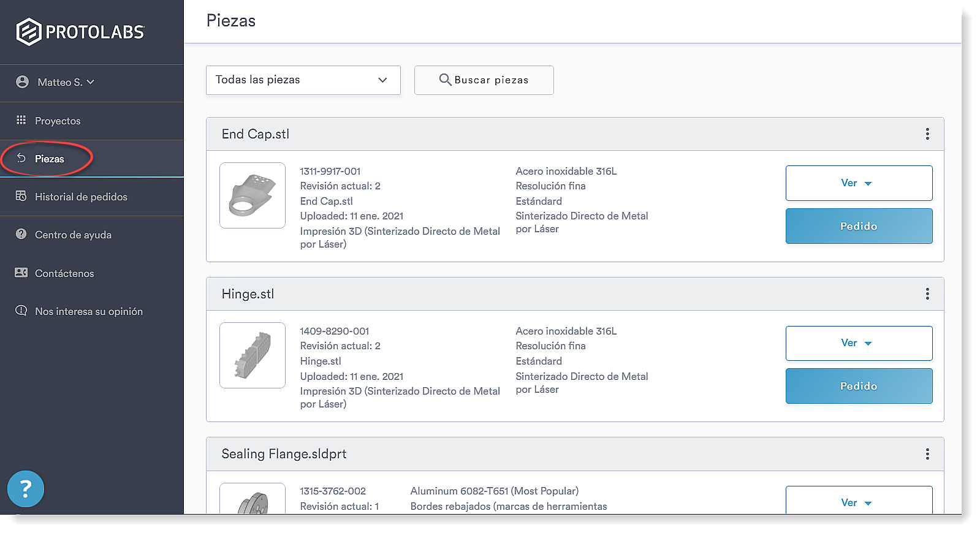Click the Hinge part thumbnail
Screen dimensions: 980x533
(253, 355)
